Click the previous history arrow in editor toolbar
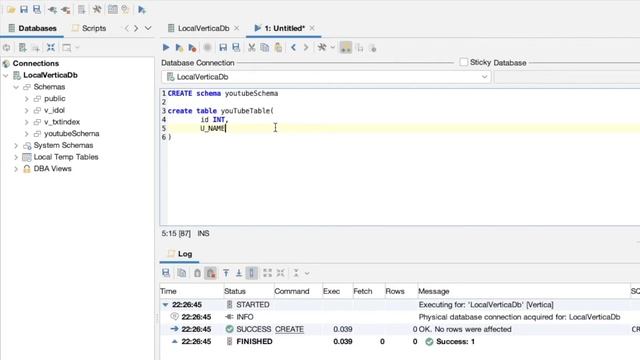Viewport: 640px width, 360px height. (293, 48)
